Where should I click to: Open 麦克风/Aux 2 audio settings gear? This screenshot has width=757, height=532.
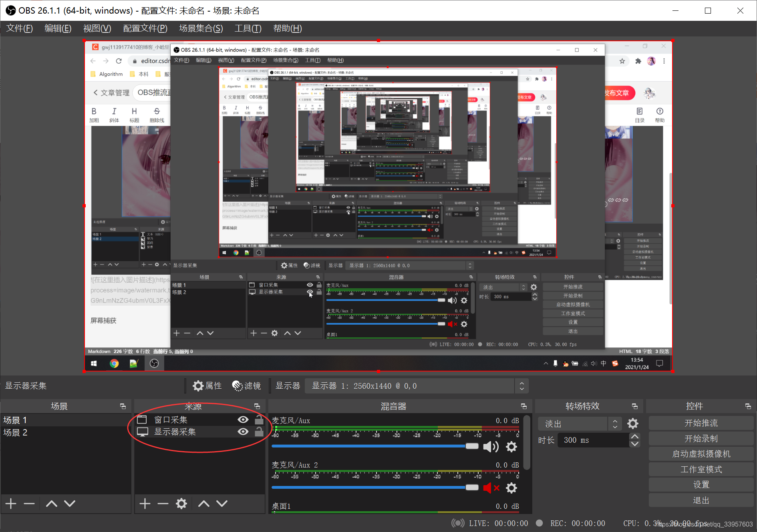pyautogui.click(x=511, y=488)
